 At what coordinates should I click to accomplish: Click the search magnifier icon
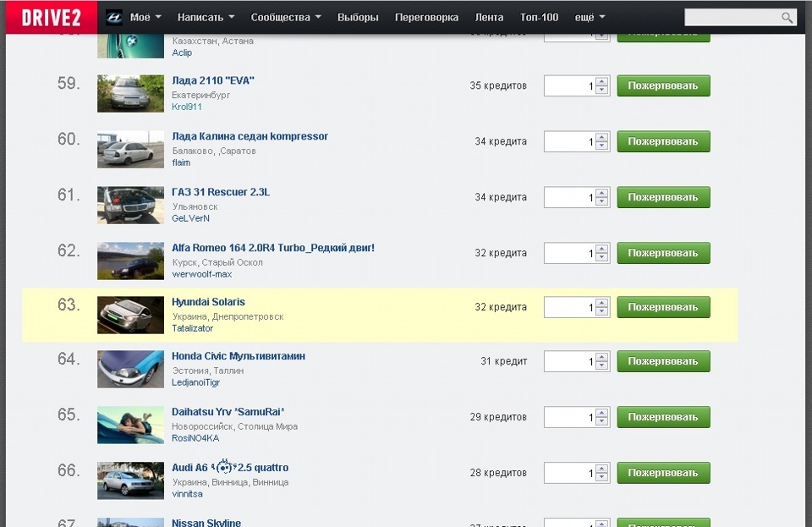pyautogui.click(x=787, y=18)
